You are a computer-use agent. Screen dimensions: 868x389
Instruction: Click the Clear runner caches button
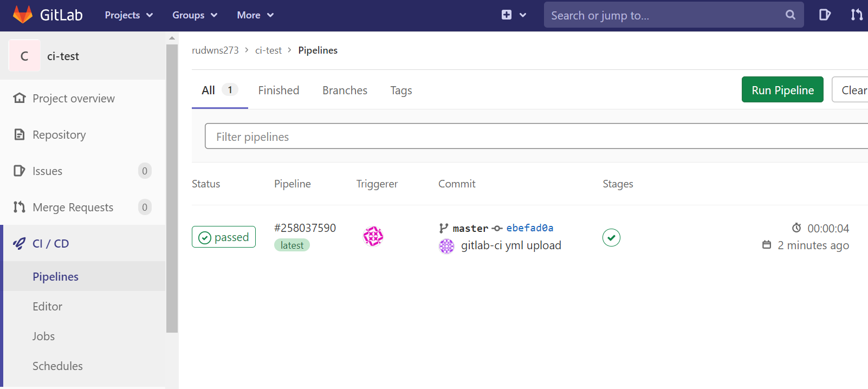pos(851,89)
